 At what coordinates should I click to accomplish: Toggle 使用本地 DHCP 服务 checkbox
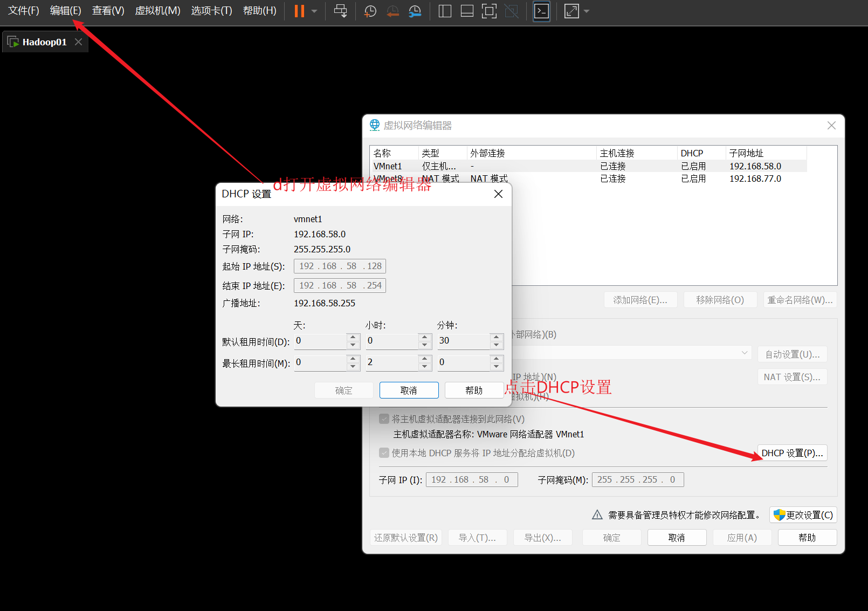pos(384,453)
